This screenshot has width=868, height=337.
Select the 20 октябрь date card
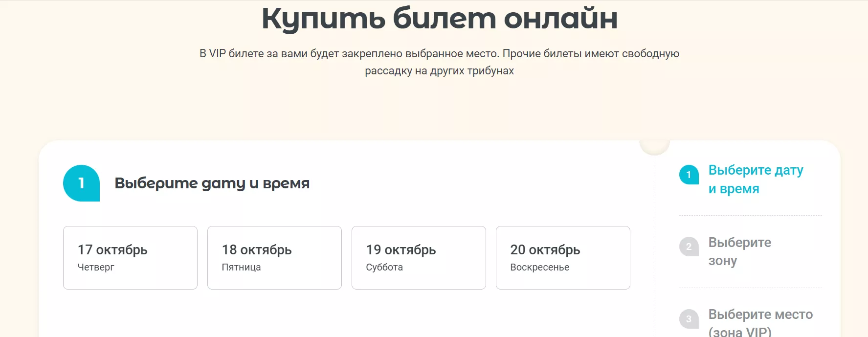click(x=563, y=257)
